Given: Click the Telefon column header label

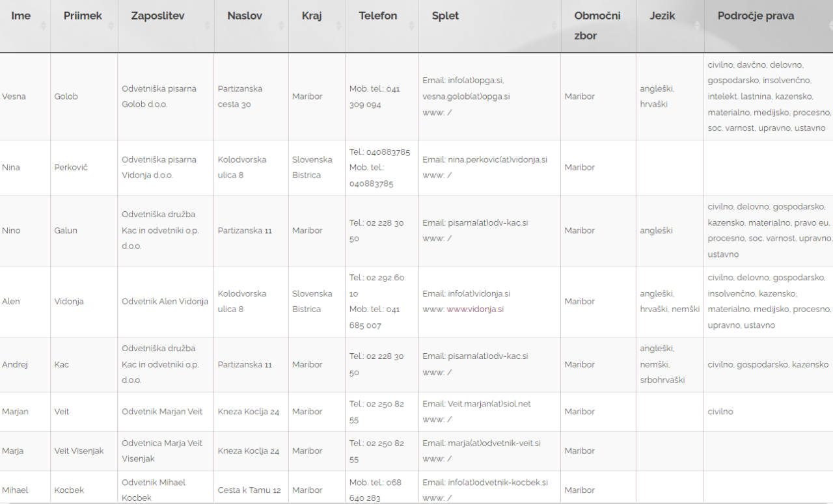Looking at the screenshot, I should point(377,16).
